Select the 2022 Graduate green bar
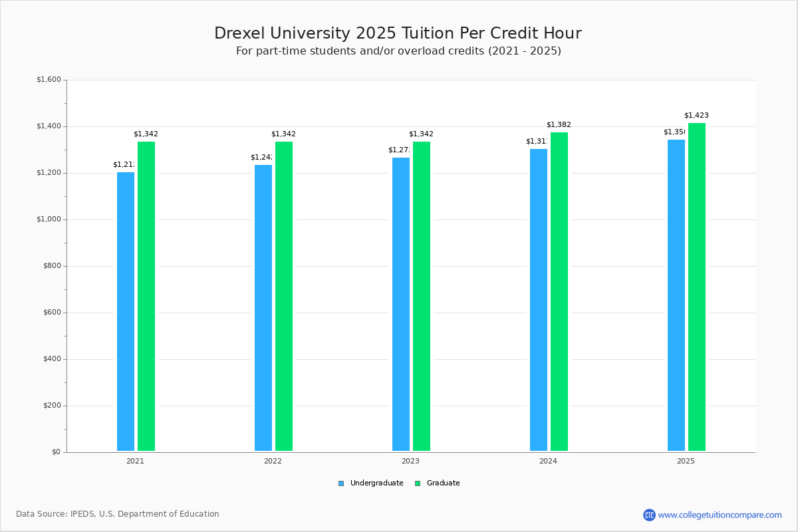This screenshot has height=532, width=798. [x=284, y=296]
